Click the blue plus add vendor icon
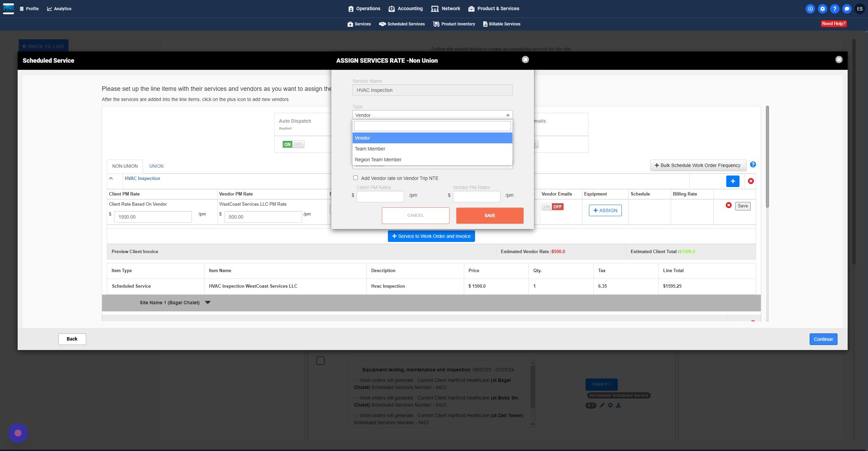The image size is (868, 451). (x=732, y=181)
